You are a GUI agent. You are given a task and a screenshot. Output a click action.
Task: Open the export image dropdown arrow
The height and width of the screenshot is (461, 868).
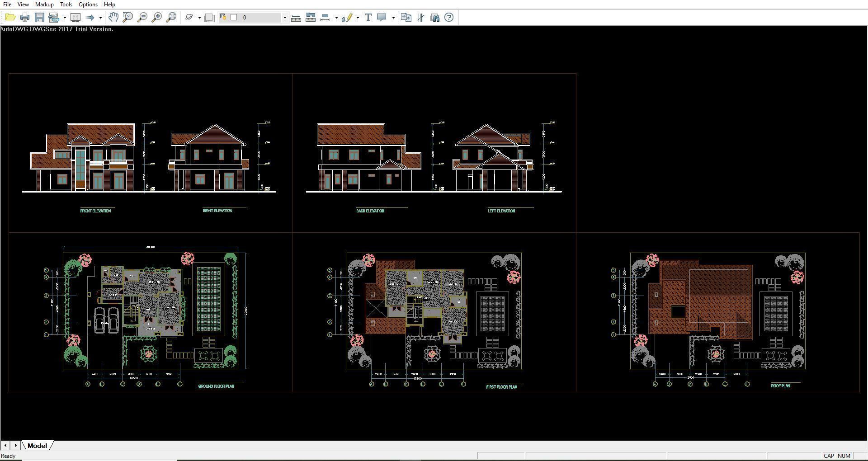tap(65, 18)
